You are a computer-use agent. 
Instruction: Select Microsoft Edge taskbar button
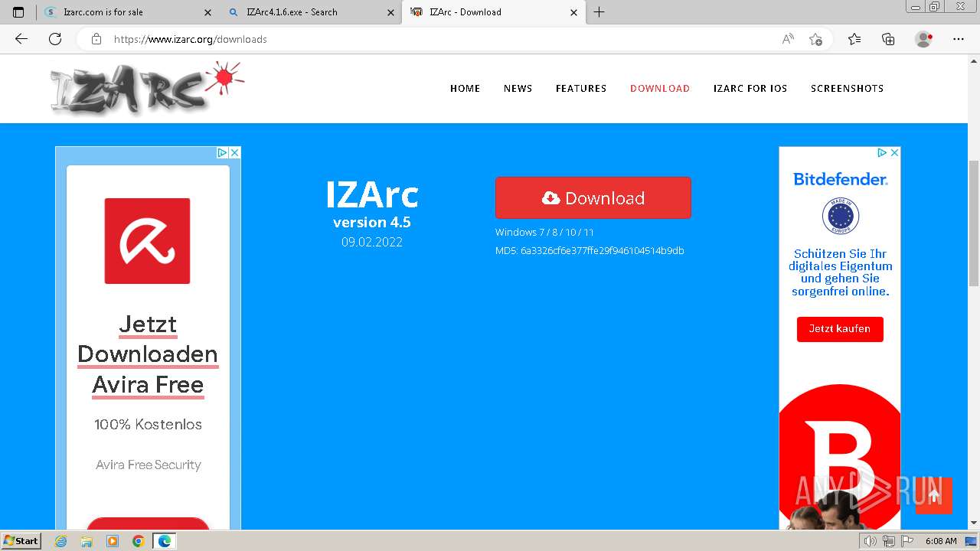164,541
